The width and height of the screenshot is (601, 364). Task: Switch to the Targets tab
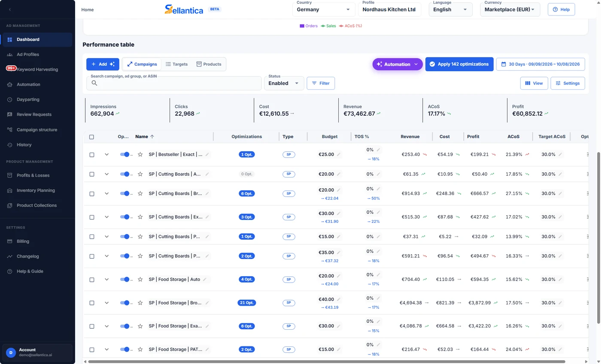pyautogui.click(x=176, y=64)
